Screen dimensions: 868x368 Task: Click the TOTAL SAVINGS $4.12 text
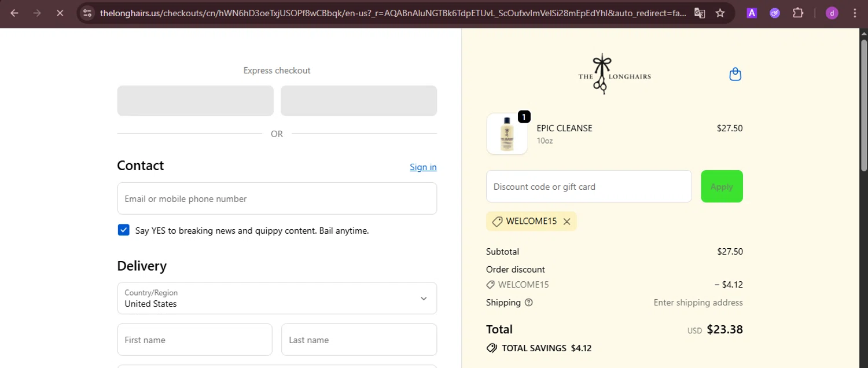[546, 348]
